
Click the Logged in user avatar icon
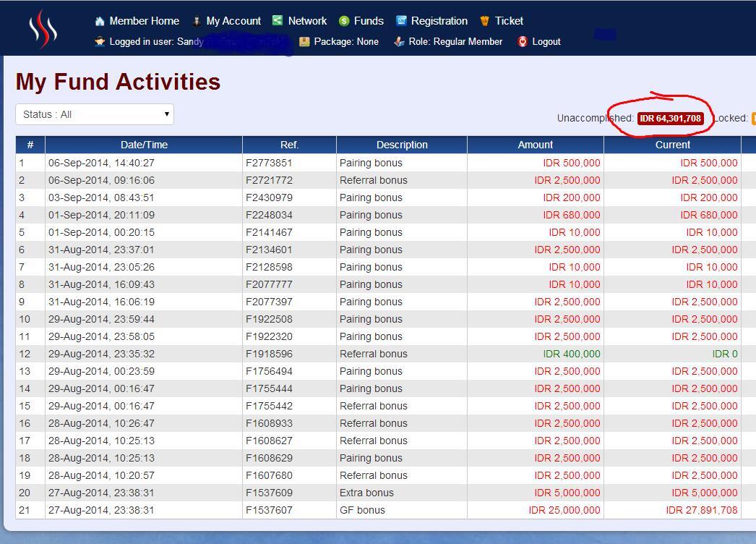coord(100,41)
